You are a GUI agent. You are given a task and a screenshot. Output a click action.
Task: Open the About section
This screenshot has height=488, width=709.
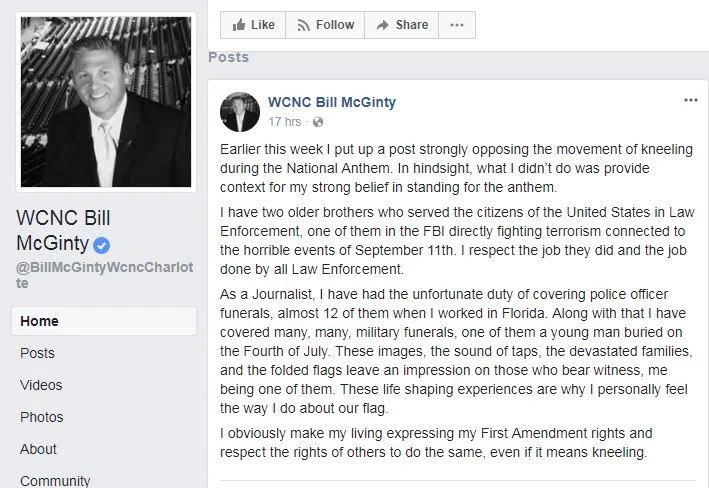[x=38, y=450]
